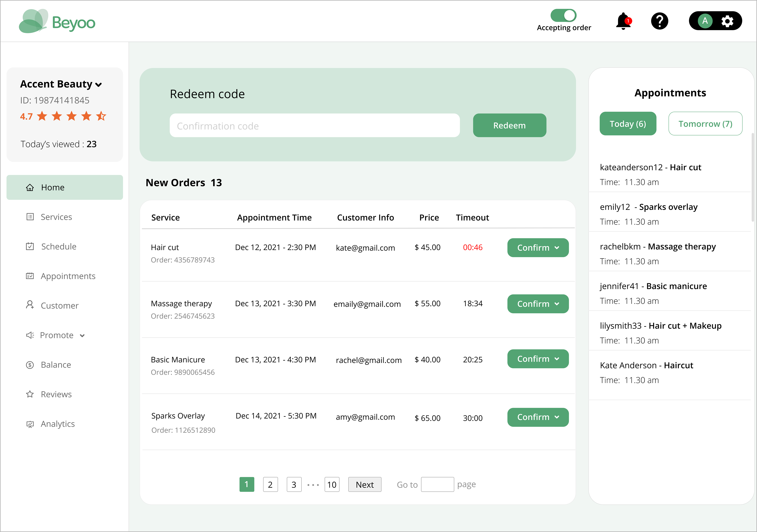Image resolution: width=757 pixels, height=532 pixels.
Task: Go to page 1 of orders
Action: (247, 485)
